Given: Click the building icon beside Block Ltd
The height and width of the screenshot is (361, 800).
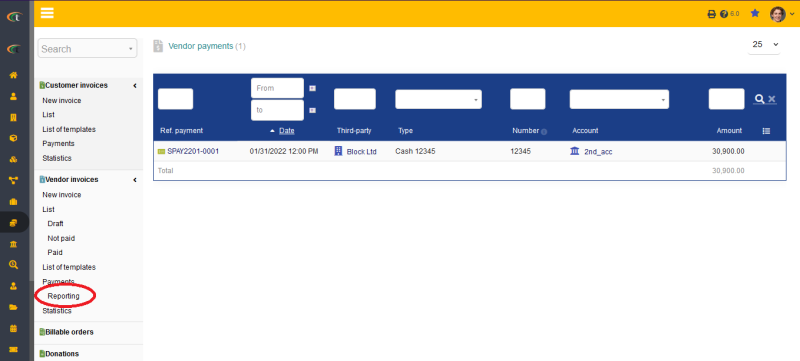Looking at the screenshot, I should pyautogui.click(x=338, y=151).
